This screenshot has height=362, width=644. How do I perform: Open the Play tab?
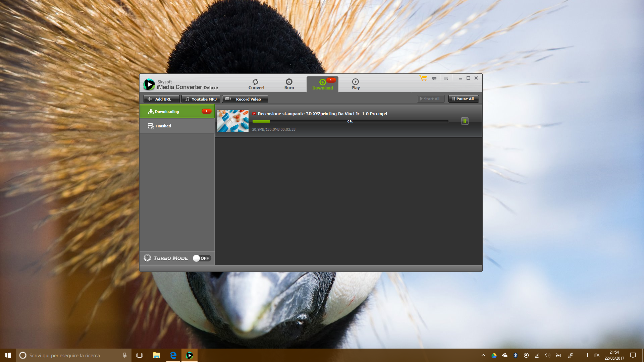pos(356,84)
